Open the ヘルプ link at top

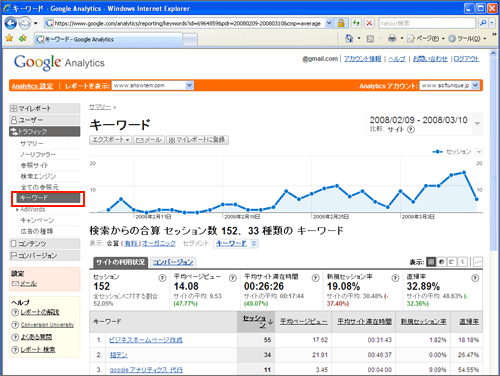click(x=397, y=59)
